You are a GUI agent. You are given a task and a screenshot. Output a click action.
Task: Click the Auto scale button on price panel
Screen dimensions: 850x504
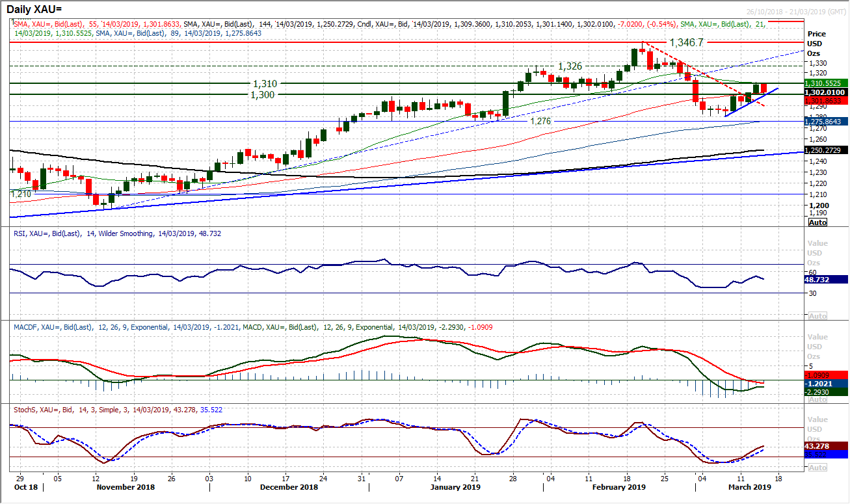pyautogui.click(x=817, y=222)
